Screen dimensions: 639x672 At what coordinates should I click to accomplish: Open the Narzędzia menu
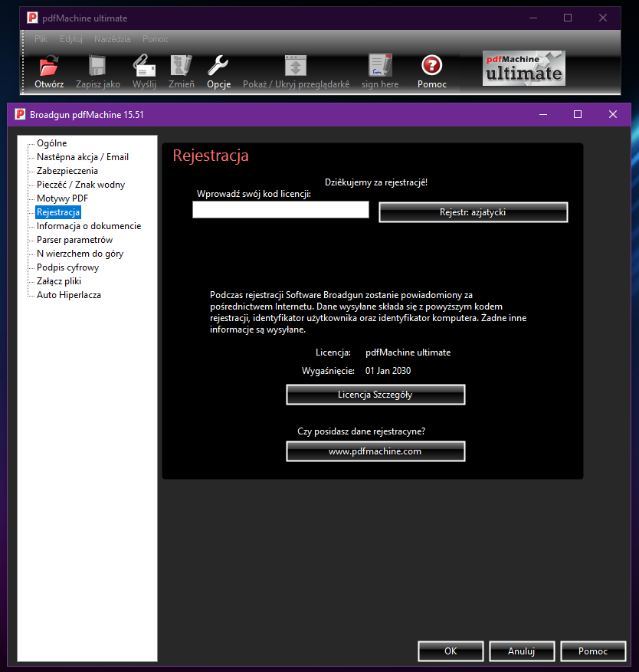coord(113,39)
